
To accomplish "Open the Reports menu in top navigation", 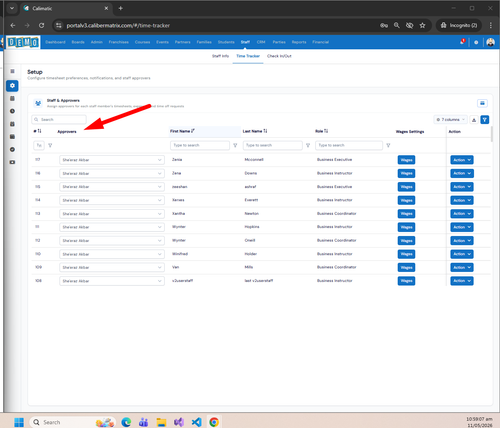I will (x=299, y=42).
